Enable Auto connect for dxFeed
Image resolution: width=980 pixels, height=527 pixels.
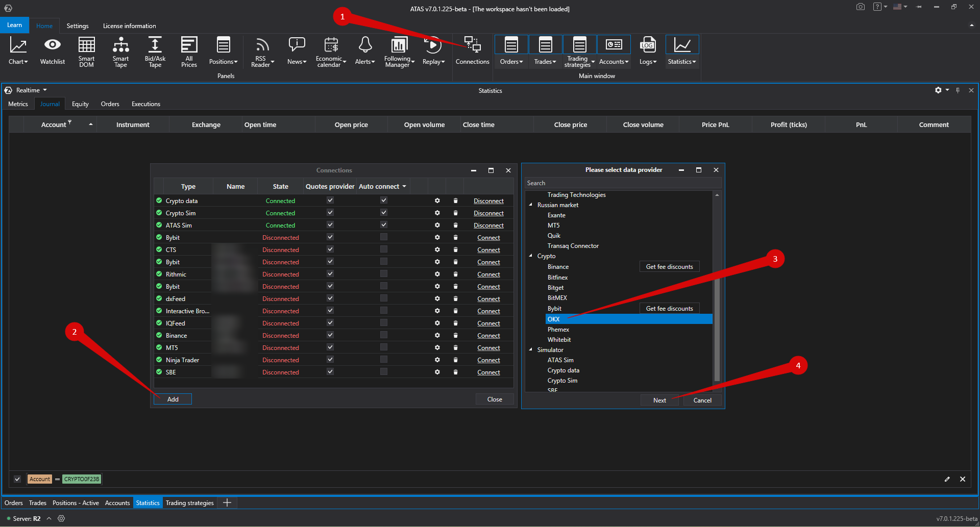(384, 298)
